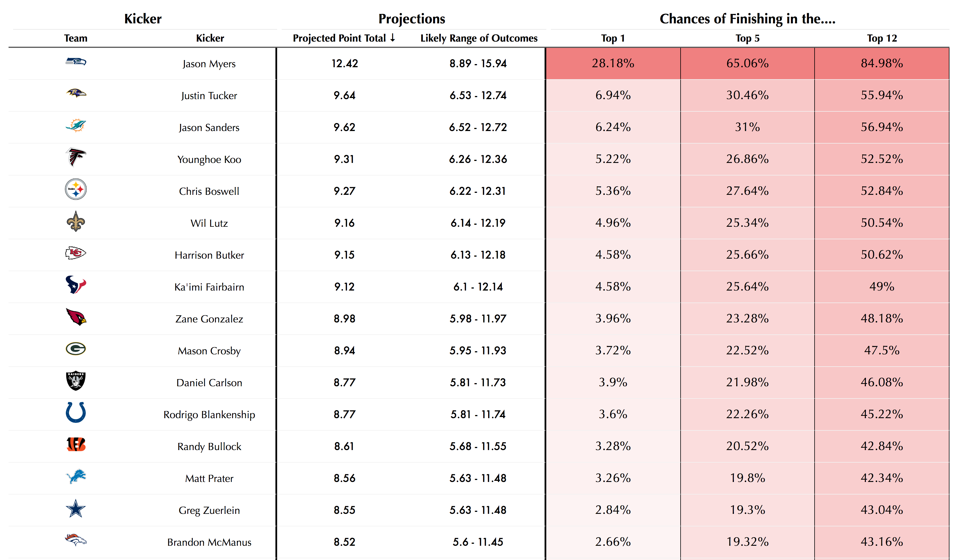The height and width of the screenshot is (560, 958).
Task: Click the Likely Range of Outcomes header
Action: (479, 38)
